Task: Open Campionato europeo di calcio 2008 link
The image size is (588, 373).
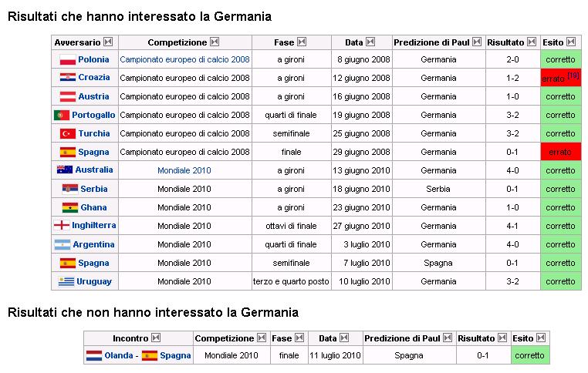Action: [x=184, y=59]
